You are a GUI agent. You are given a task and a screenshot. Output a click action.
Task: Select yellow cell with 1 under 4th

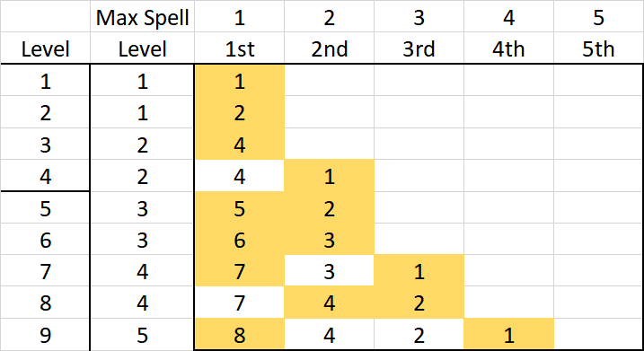click(x=508, y=335)
